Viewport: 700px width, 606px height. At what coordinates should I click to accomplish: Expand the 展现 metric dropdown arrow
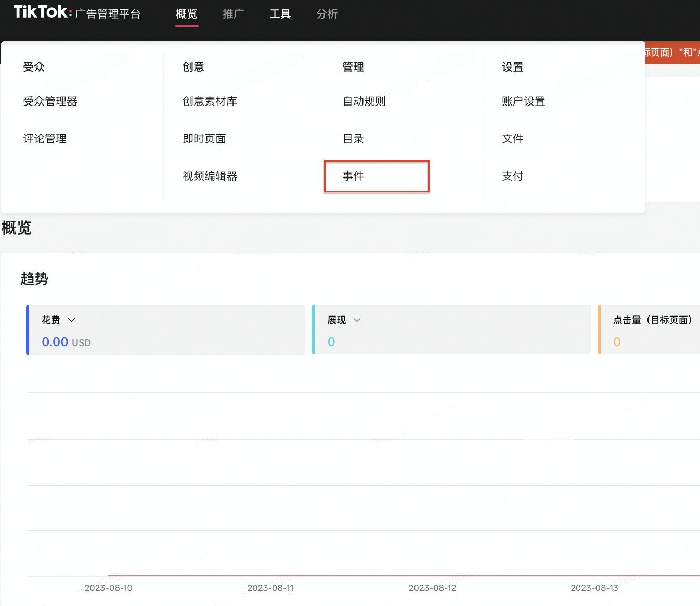(357, 320)
